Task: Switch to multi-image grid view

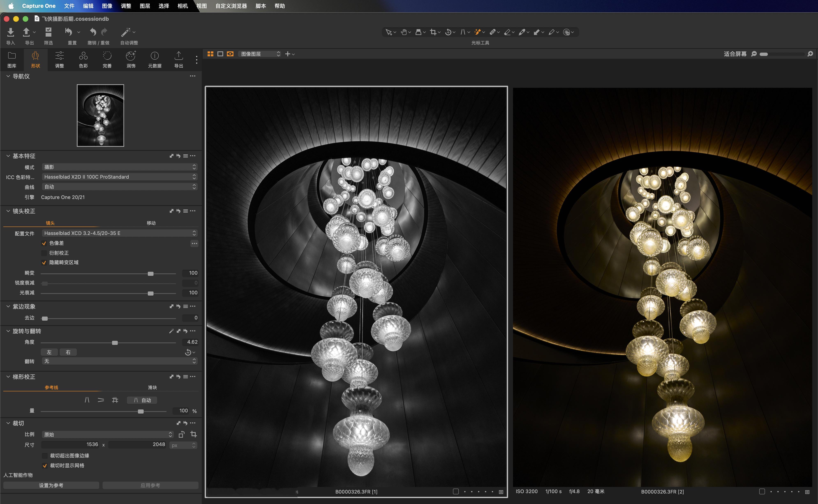Action: [x=210, y=54]
